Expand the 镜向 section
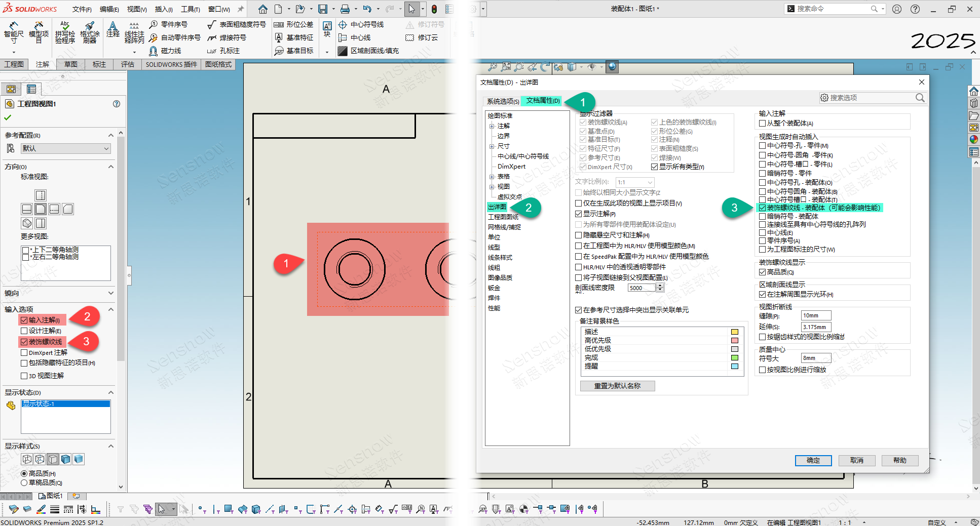 [110, 293]
